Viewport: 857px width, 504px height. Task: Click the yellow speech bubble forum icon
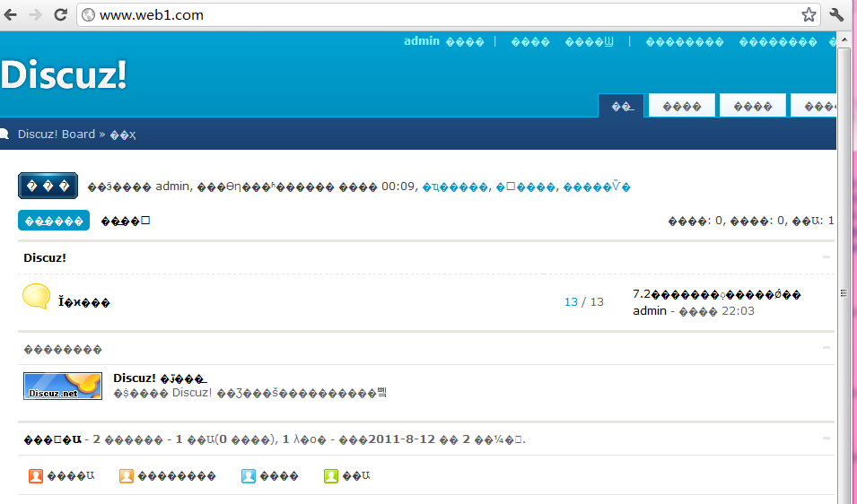click(36, 297)
